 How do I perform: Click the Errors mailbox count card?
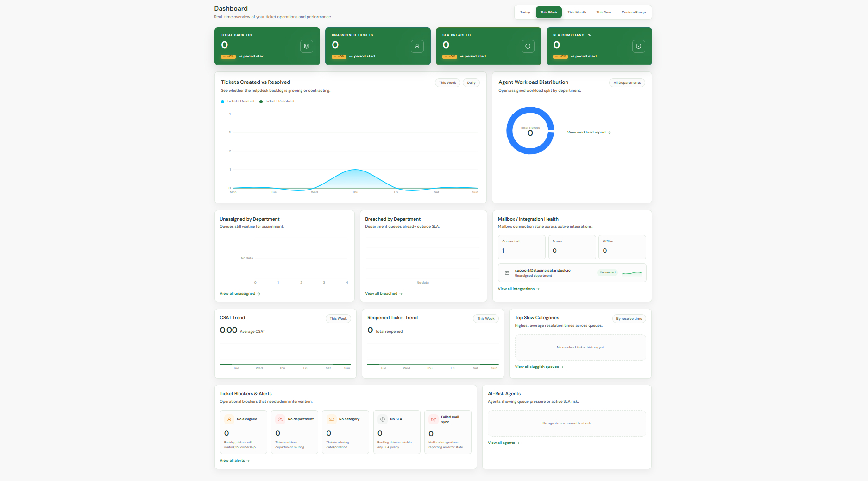coord(572,247)
